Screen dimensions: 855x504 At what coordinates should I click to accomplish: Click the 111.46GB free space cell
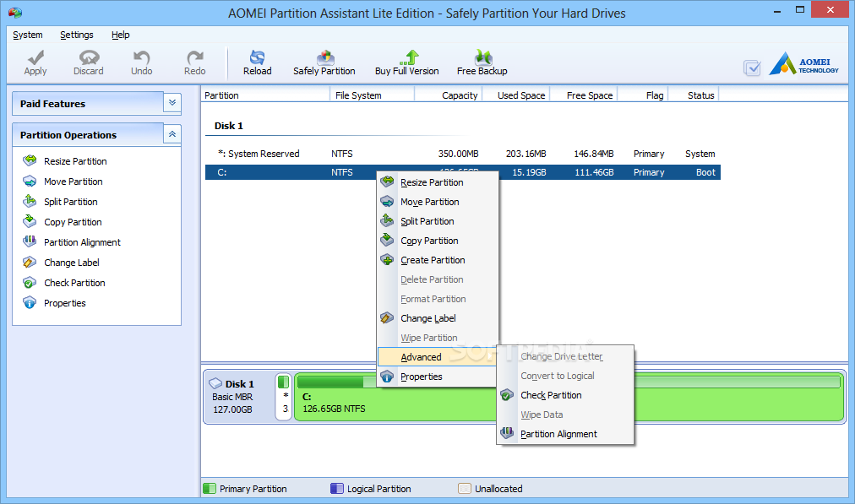tap(594, 172)
